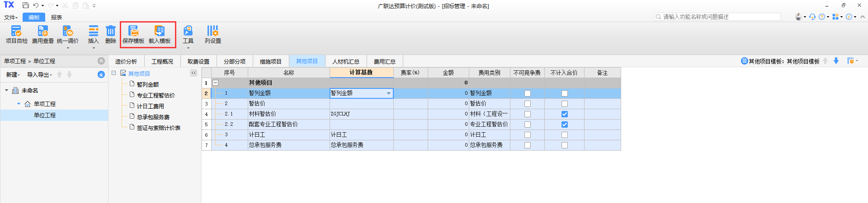
Task: Uncheck 不计入合价 for 材料暂估价 row
Action: [x=564, y=114]
